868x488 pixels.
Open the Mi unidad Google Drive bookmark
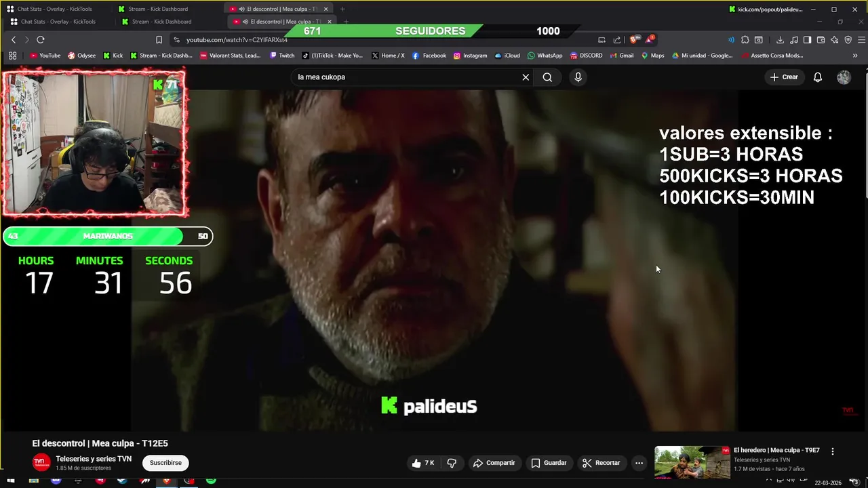pos(702,56)
